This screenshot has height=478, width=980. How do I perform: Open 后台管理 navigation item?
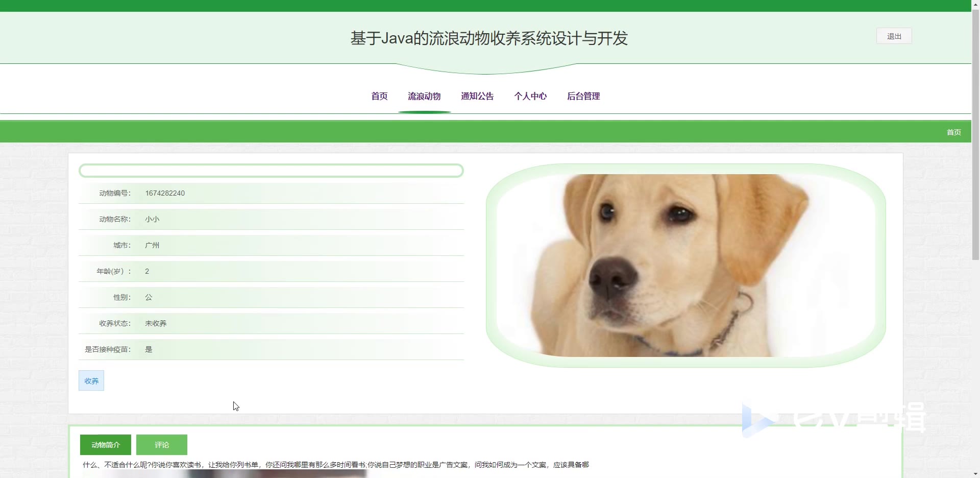point(583,96)
